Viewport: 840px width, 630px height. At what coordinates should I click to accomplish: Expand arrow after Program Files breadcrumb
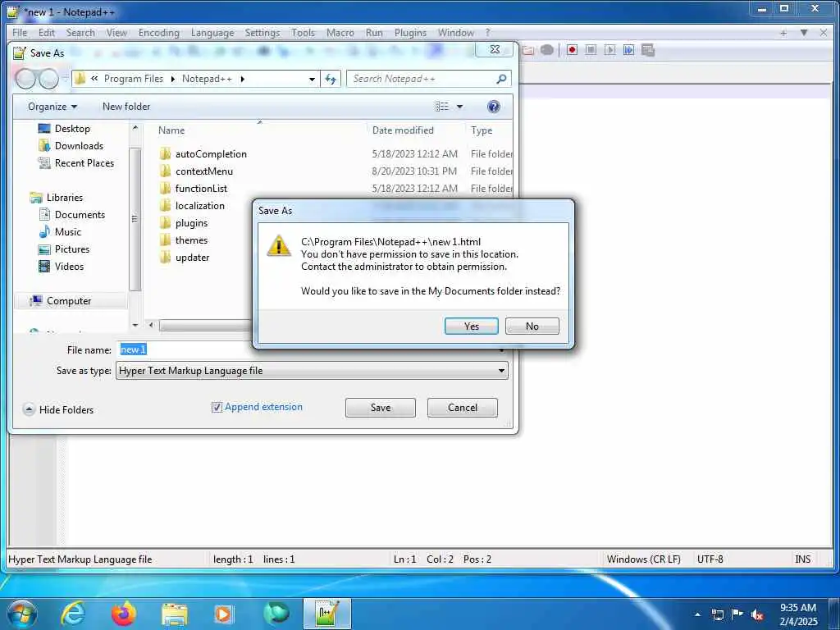click(x=173, y=80)
